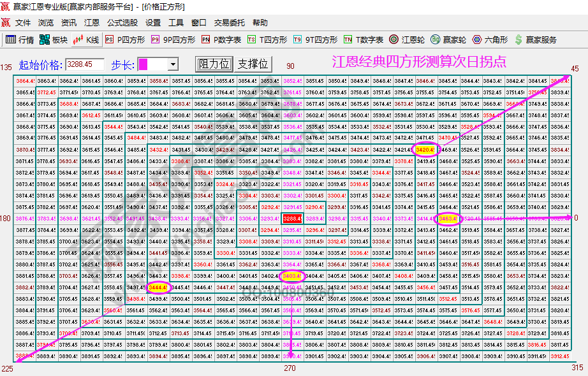Image resolution: width=588 pixels, height=376 pixels.
Task: Open the 江恩 menu
Action: point(90,22)
